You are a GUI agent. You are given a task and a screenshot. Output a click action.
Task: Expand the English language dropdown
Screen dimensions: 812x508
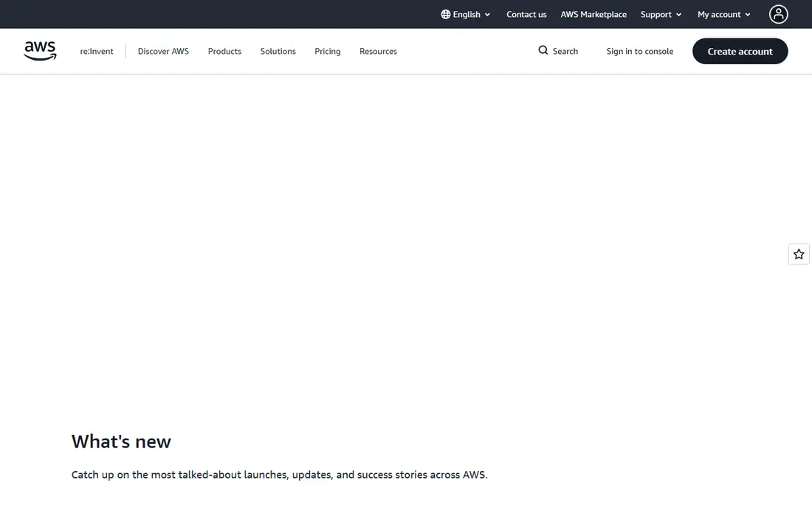[466, 15]
